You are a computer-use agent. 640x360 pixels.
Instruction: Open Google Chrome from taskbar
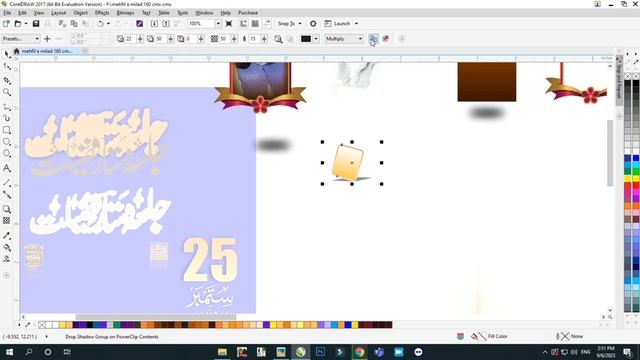[x=359, y=352]
